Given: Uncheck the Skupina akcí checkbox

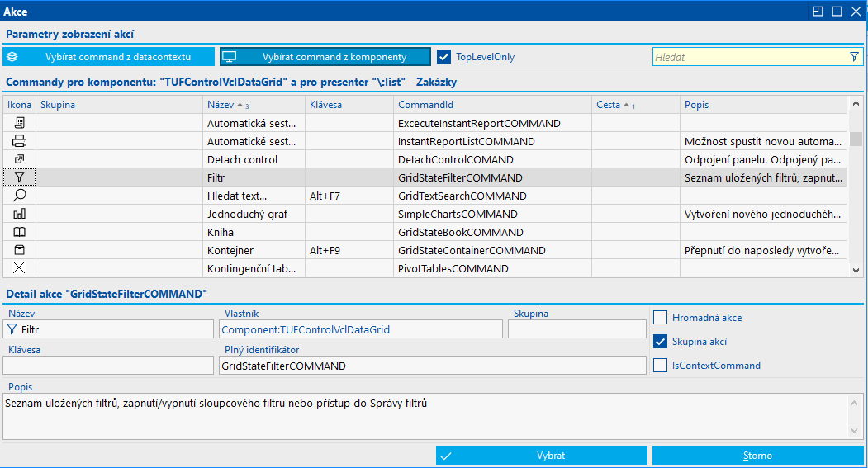Looking at the screenshot, I should pos(661,342).
